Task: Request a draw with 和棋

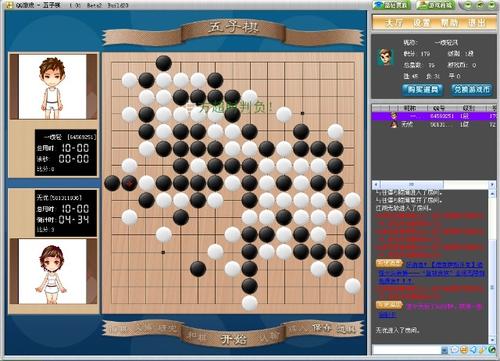Action: (198, 336)
